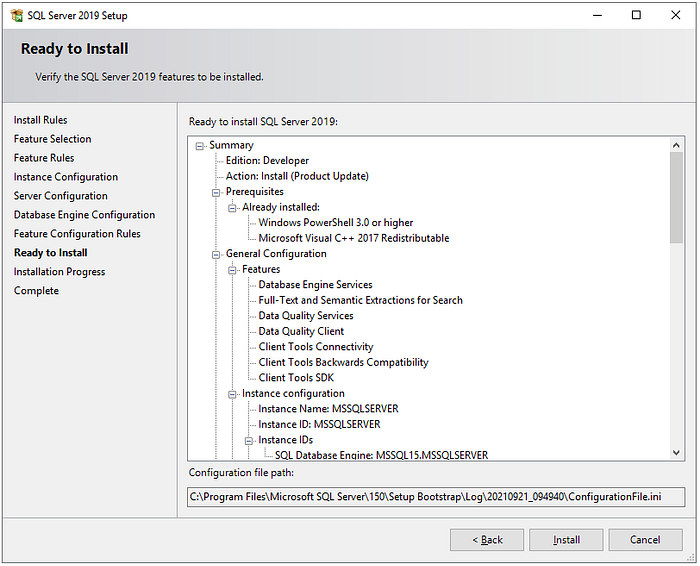Screen dimensions: 700x566
Task: Select the Feature Rules step
Action: 44,158
